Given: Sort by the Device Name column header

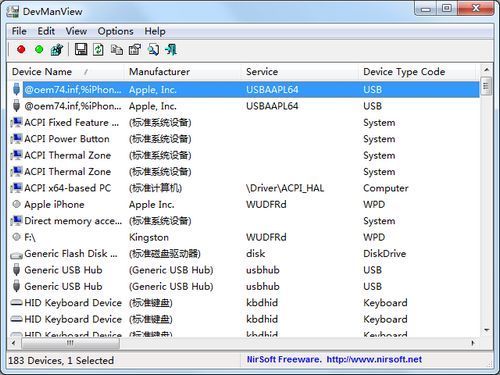Looking at the screenshot, I should (66, 71).
